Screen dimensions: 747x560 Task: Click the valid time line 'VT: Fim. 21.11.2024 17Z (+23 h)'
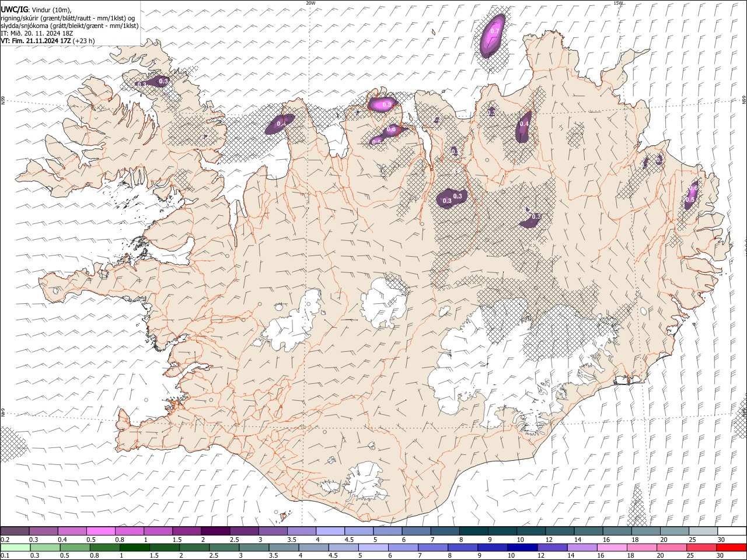click(x=47, y=41)
